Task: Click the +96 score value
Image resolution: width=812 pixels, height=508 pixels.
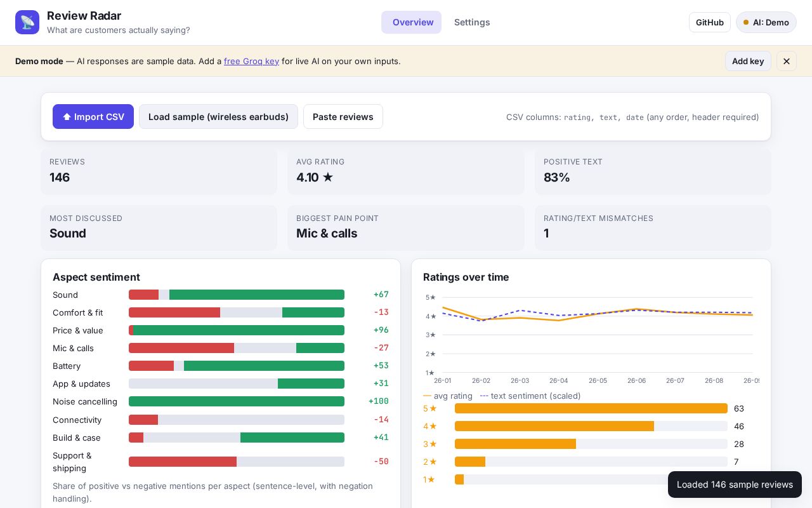Action: (x=381, y=330)
